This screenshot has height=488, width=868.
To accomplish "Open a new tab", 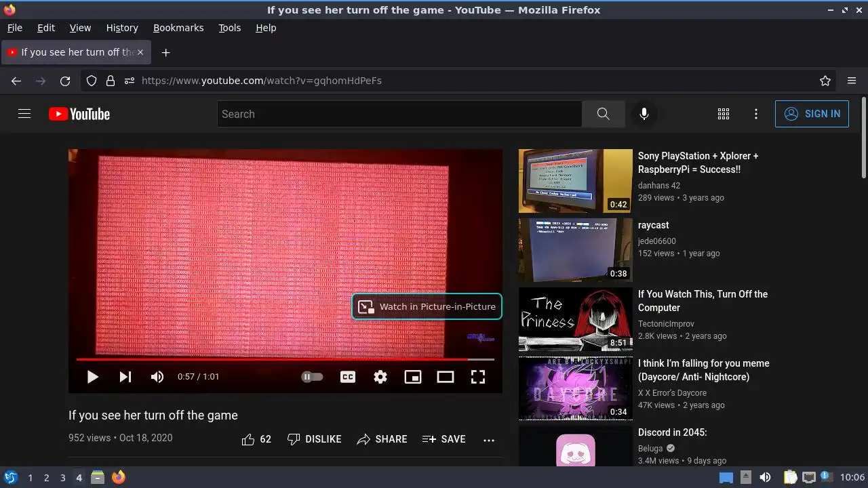I will [165, 52].
